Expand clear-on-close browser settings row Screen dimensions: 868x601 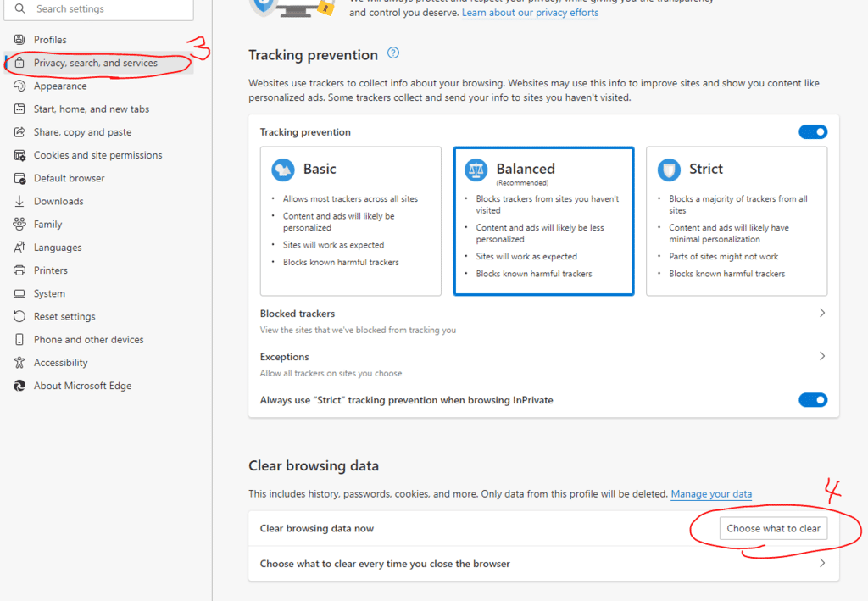click(821, 563)
